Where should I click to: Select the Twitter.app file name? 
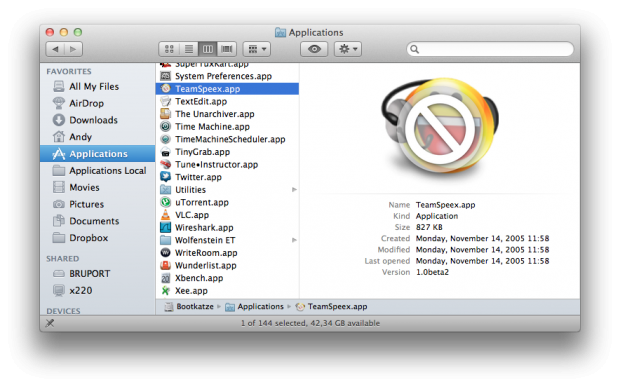pos(198,177)
